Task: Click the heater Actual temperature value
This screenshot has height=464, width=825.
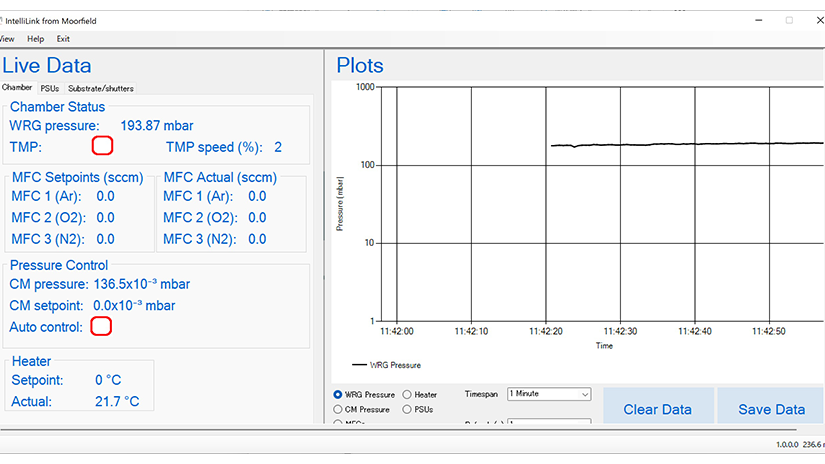Action: coord(117,402)
